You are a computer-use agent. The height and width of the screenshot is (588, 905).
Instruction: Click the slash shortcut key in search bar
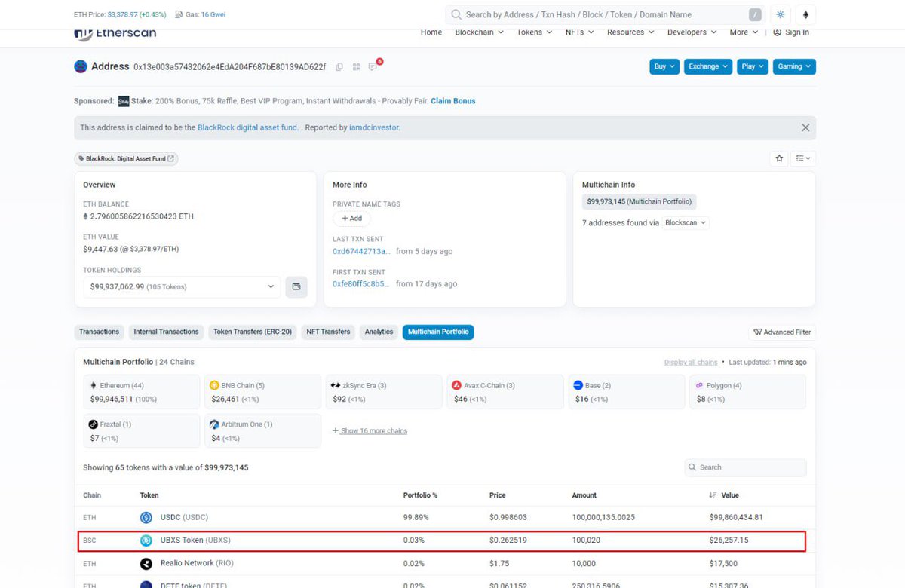755,14
